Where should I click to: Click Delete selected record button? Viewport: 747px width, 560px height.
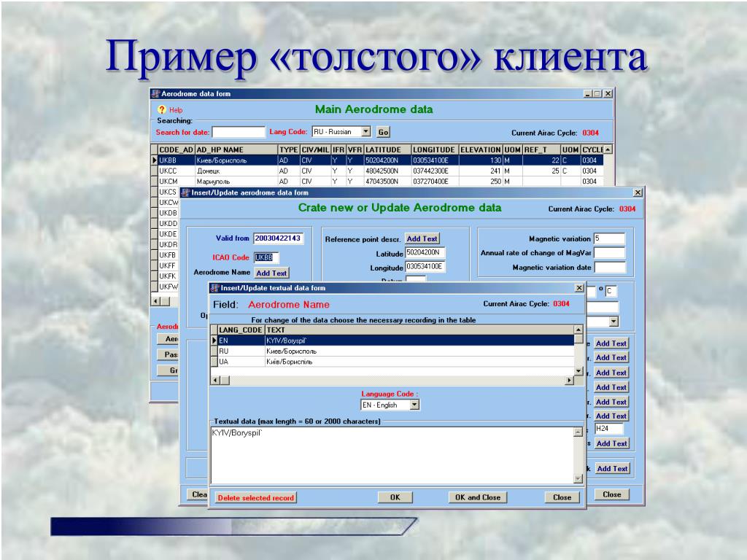(x=256, y=497)
